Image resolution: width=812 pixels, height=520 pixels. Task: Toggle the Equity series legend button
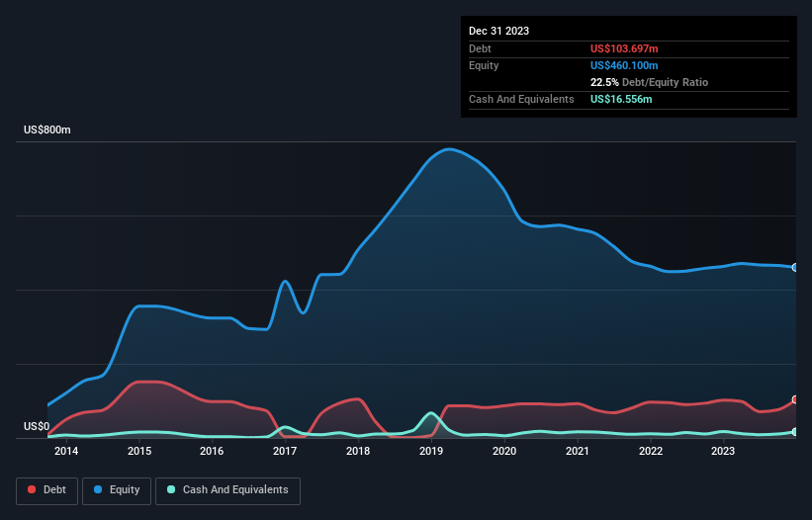coord(117,490)
